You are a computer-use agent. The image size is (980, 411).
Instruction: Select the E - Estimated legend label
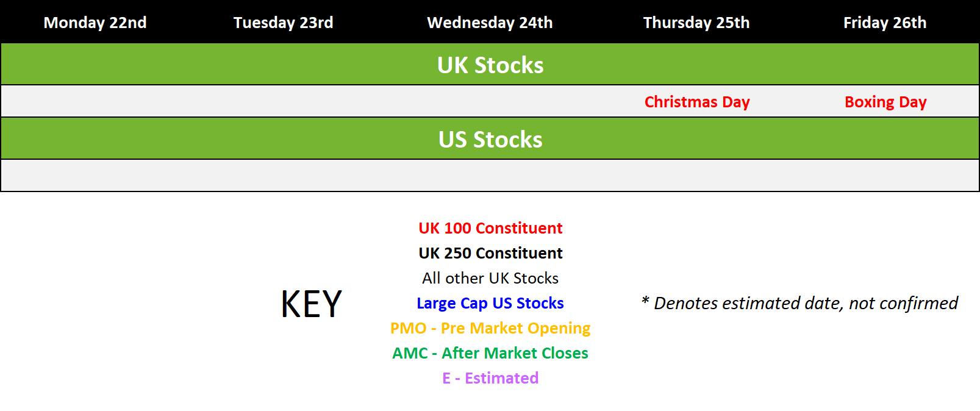(490, 378)
